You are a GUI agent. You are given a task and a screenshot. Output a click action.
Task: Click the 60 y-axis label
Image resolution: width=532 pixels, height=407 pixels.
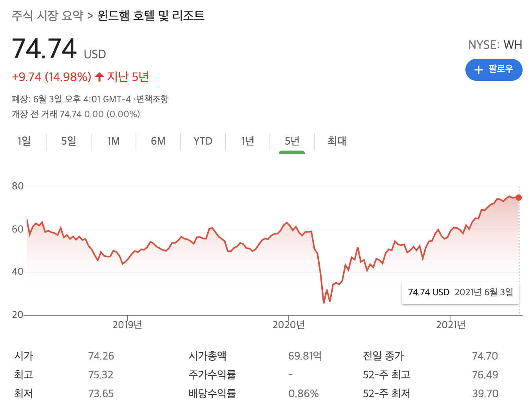click(x=18, y=229)
